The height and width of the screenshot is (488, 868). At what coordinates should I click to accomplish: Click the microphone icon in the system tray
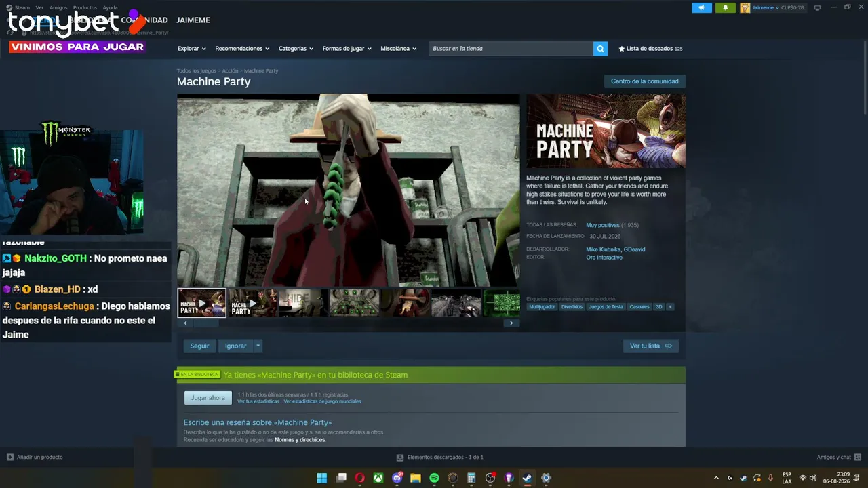coord(770,478)
